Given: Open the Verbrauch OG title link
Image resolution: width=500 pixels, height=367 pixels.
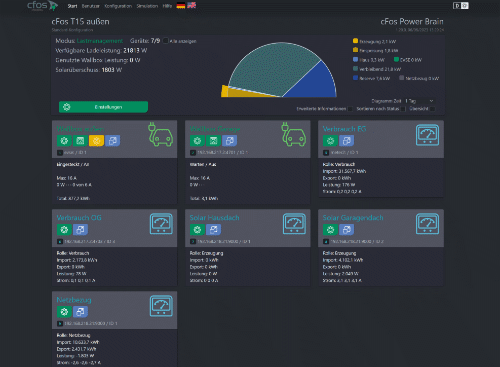Looking at the screenshot, I should coord(79,218).
